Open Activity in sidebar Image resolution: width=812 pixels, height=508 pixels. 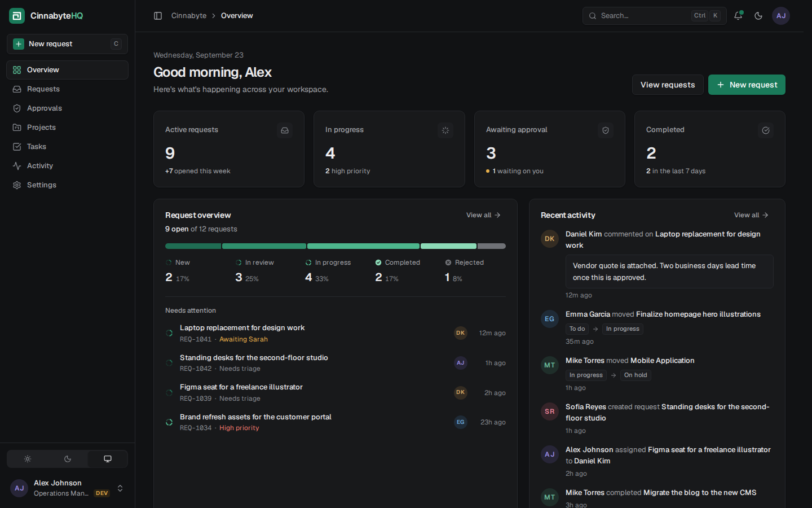pos(67,166)
